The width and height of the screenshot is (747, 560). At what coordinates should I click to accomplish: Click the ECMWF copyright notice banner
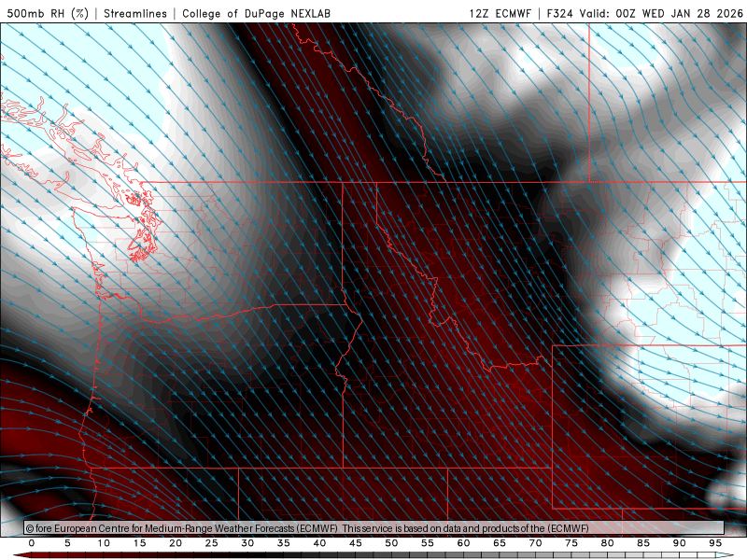(374, 527)
